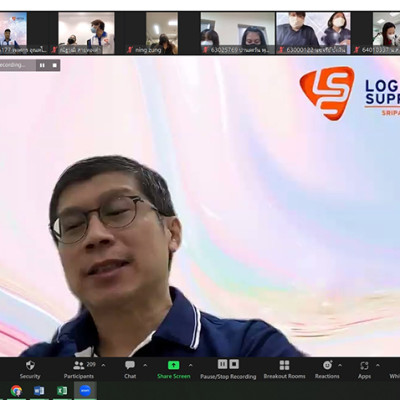Select participant video labeled 63000122
The width and height of the screenshot is (400, 400).
click(313, 33)
